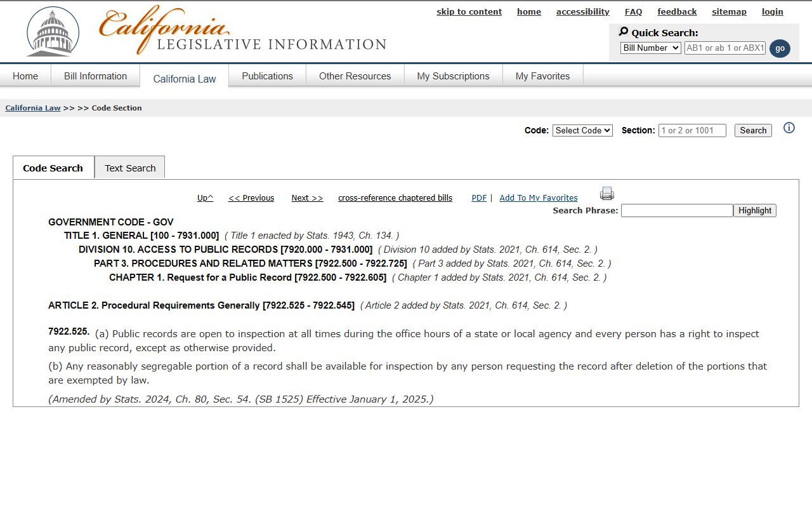Image resolution: width=812 pixels, height=508 pixels.
Task: Select the California Law tab
Action: (185, 78)
